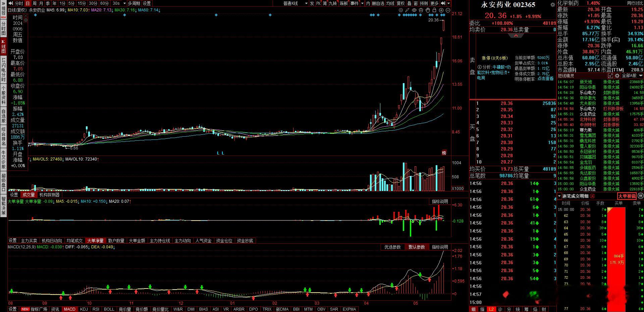Open the dropdown arrow at toolbar end
Viewport: 644px width, 312px height.
click(449, 3)
